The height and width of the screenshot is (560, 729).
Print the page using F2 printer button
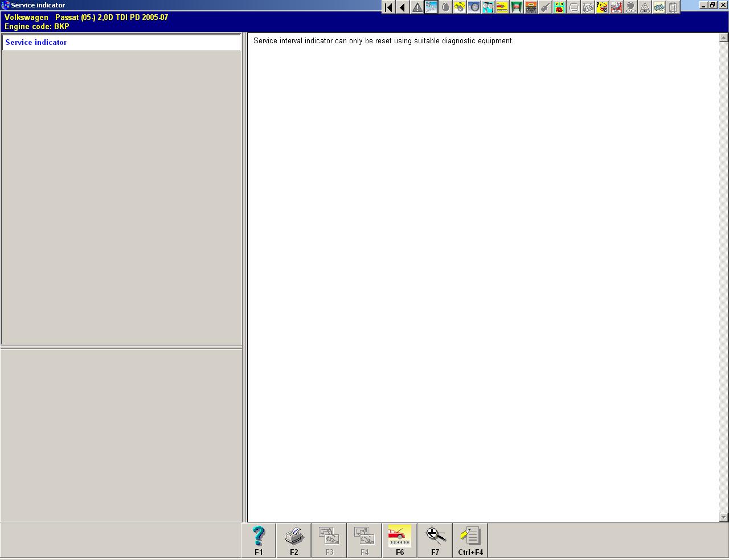[x=294, y=541]
